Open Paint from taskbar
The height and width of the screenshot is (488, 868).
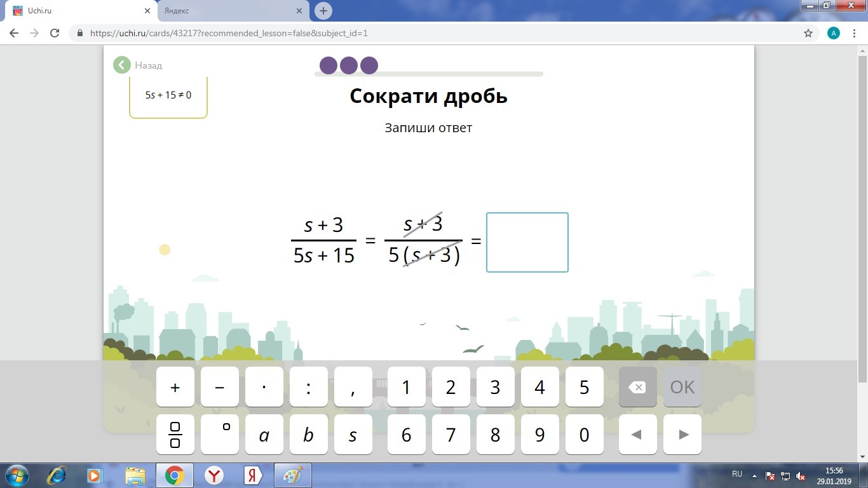pyautogui.click(x=292, y=475)
